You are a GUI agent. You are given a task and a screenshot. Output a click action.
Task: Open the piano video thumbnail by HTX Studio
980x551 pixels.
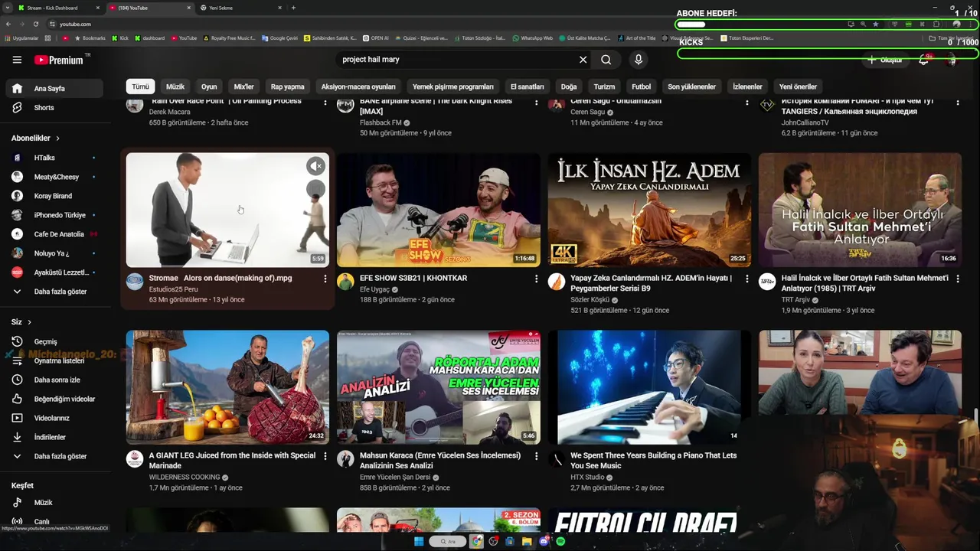point(649,387)
